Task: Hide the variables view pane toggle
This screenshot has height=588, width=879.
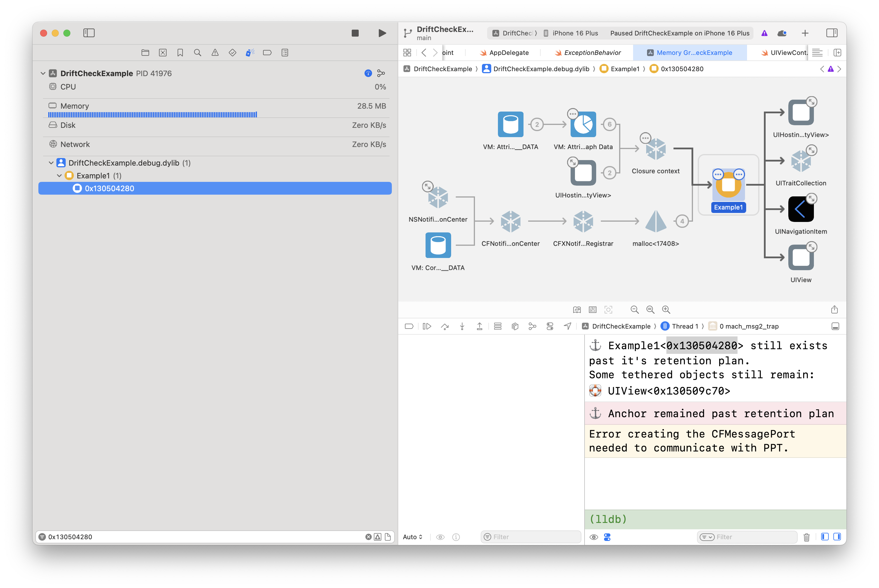Action: pos(825,537)
